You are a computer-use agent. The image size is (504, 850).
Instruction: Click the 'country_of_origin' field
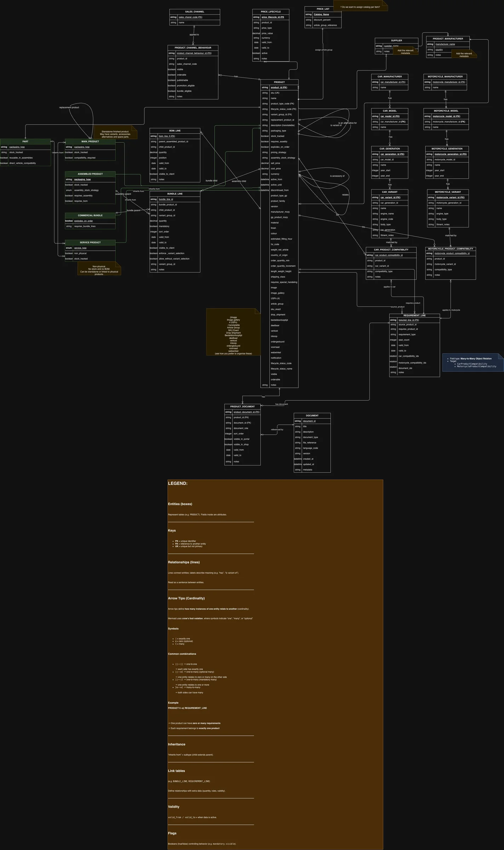(x=280, y=255)
